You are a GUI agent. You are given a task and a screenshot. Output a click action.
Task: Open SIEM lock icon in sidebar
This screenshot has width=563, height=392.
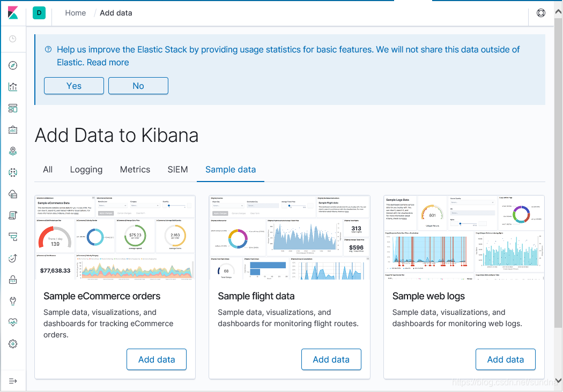point(13,280)
